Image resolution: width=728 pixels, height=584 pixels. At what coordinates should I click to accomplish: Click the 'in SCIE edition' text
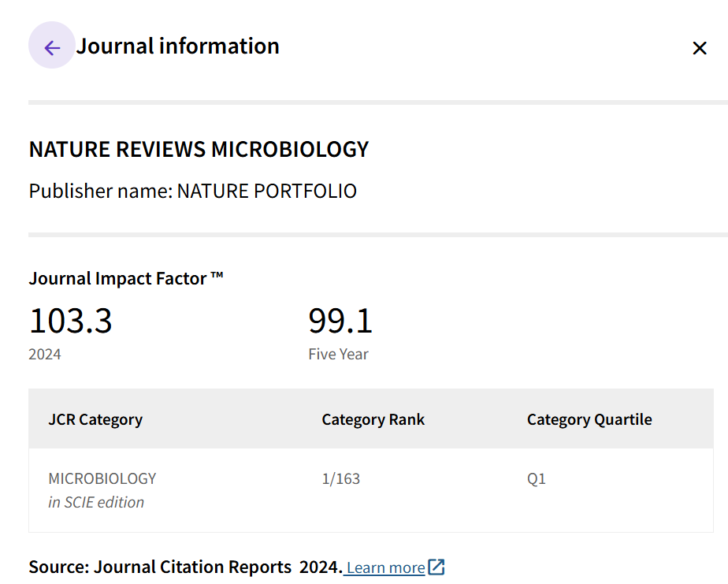point(96,502)
